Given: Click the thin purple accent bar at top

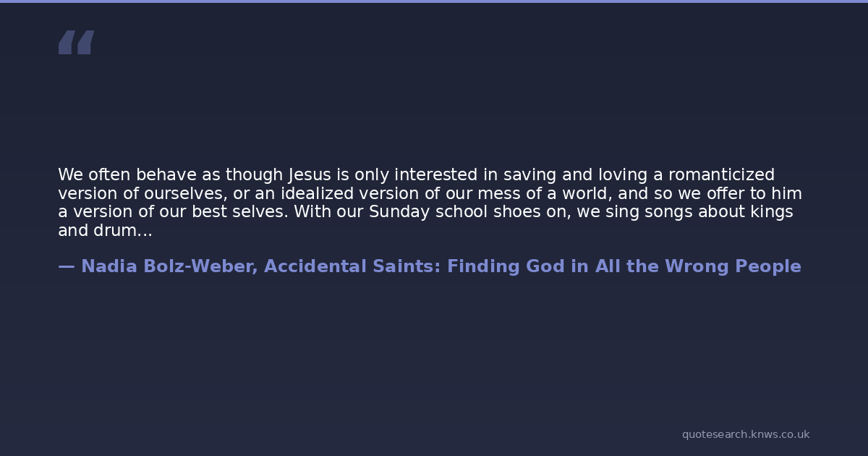Looking at the screenshot, I should pos(434,1).
